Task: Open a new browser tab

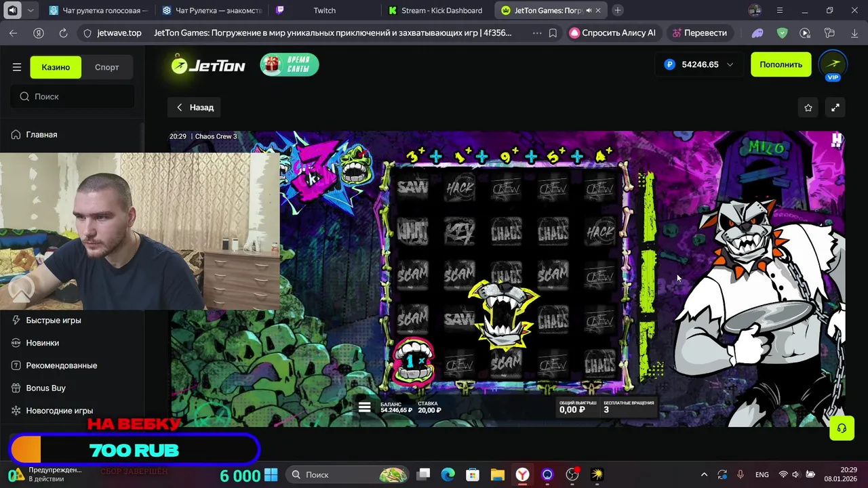Action: [x=618, y=10]
